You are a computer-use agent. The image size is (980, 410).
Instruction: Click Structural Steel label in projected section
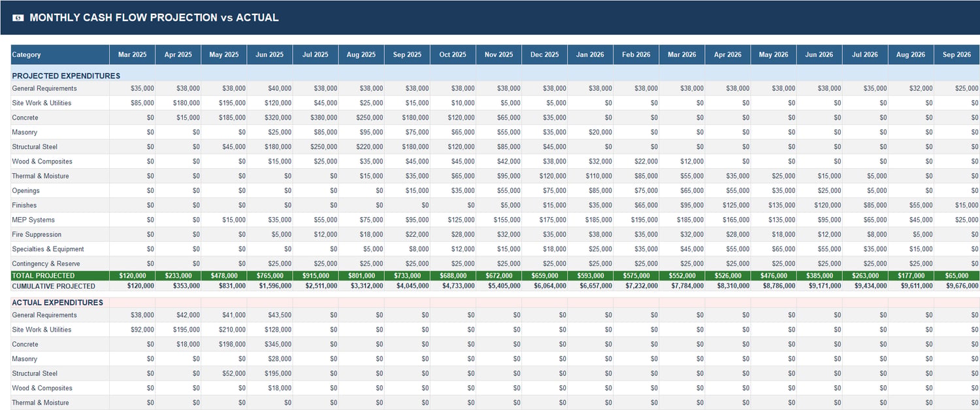pos(35,146)
